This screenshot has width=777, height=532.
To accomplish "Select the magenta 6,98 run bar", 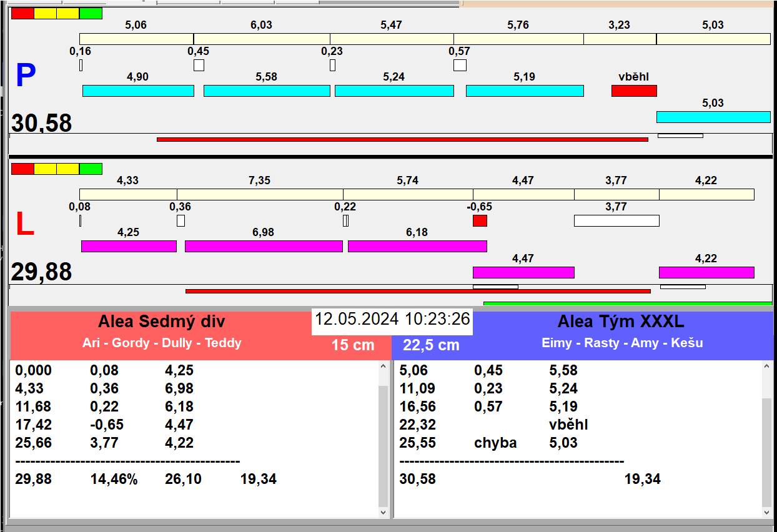I will click(x=264, y=246).
